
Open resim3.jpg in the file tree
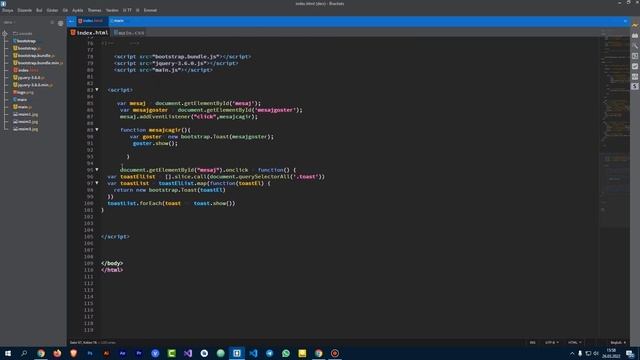click(x=26, y=129)
